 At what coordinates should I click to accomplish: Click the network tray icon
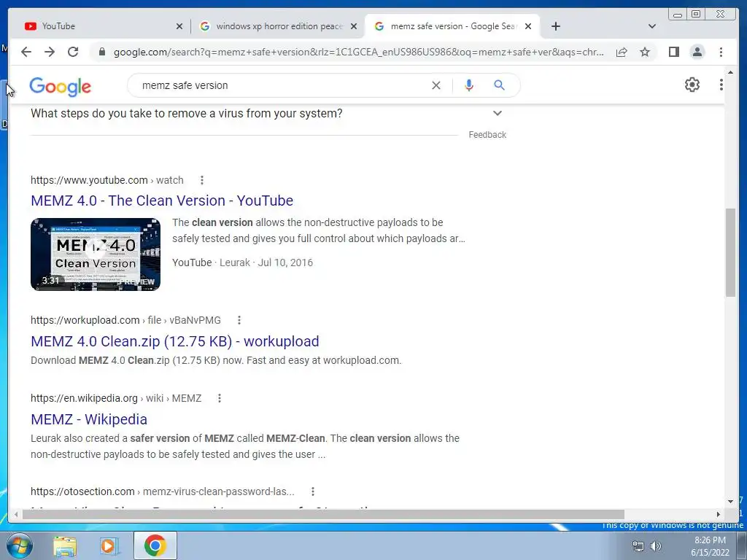pyautogui.click(x=638, y=546)
